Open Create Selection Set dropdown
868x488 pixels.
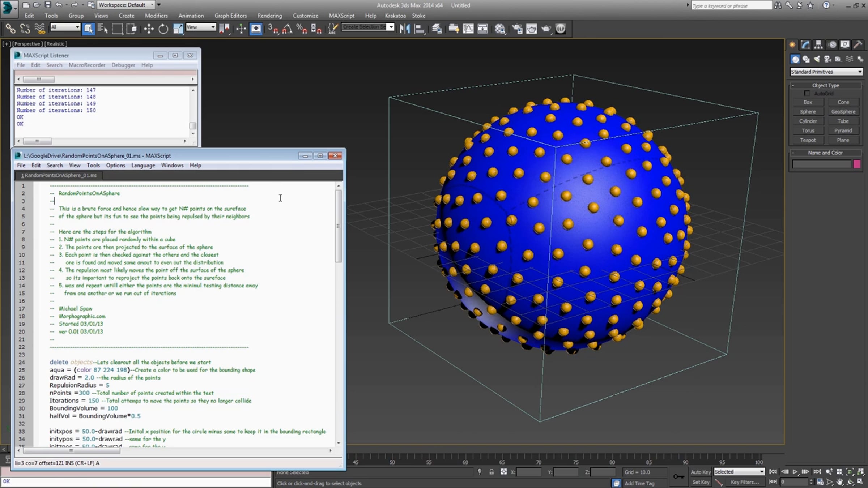368,27
